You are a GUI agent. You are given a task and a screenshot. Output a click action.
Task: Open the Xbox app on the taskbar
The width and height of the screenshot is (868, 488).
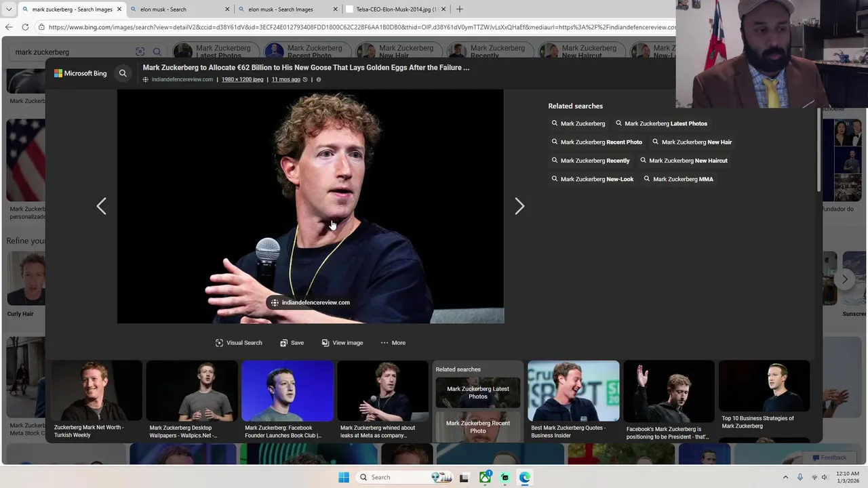pyautogui.click(x=485, y=478)
